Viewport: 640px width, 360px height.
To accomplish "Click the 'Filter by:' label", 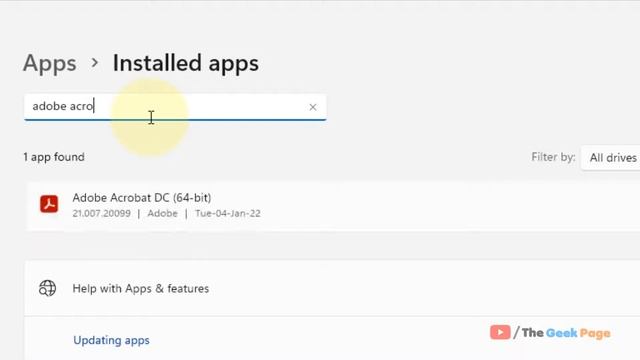I will (553, 157).
